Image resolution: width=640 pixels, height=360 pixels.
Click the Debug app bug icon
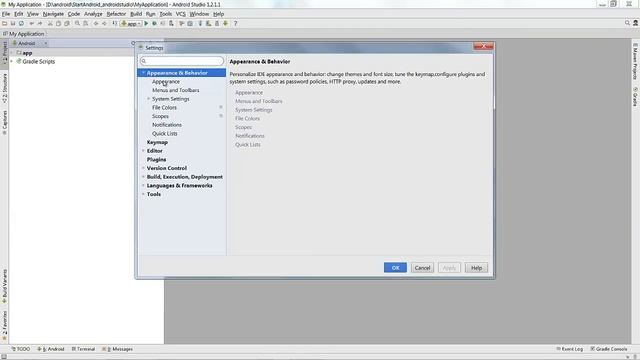pos(154,24)
